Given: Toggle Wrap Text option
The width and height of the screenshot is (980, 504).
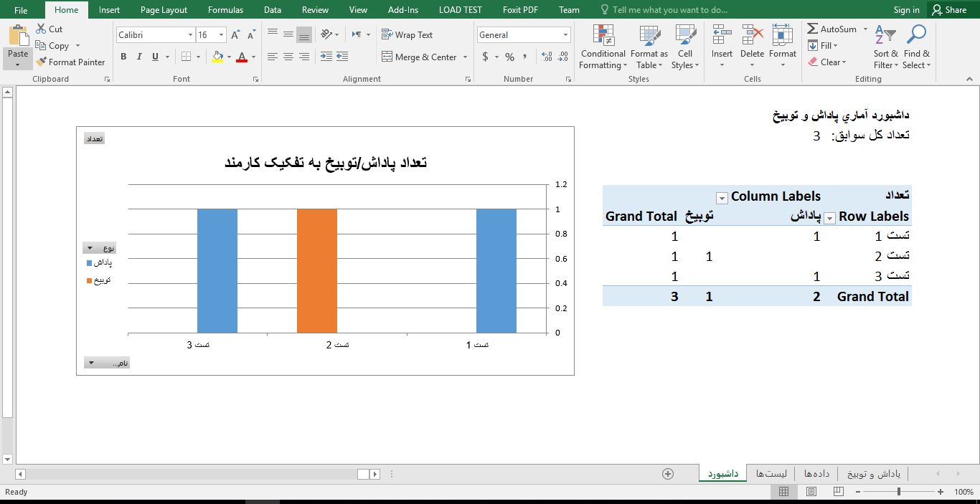Looking at the screenshot, I should click(x=407, y=34).
